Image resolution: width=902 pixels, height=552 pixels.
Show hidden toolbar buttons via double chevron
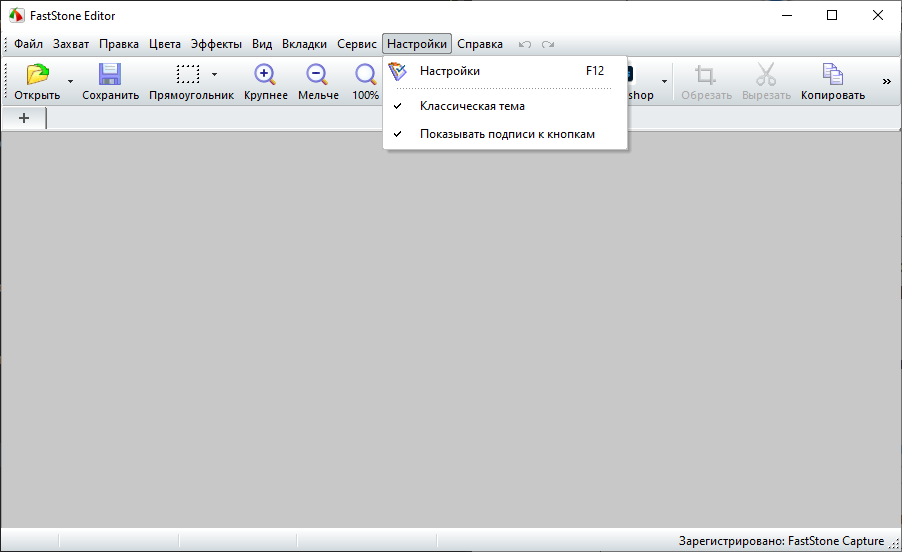pos(886,81)
